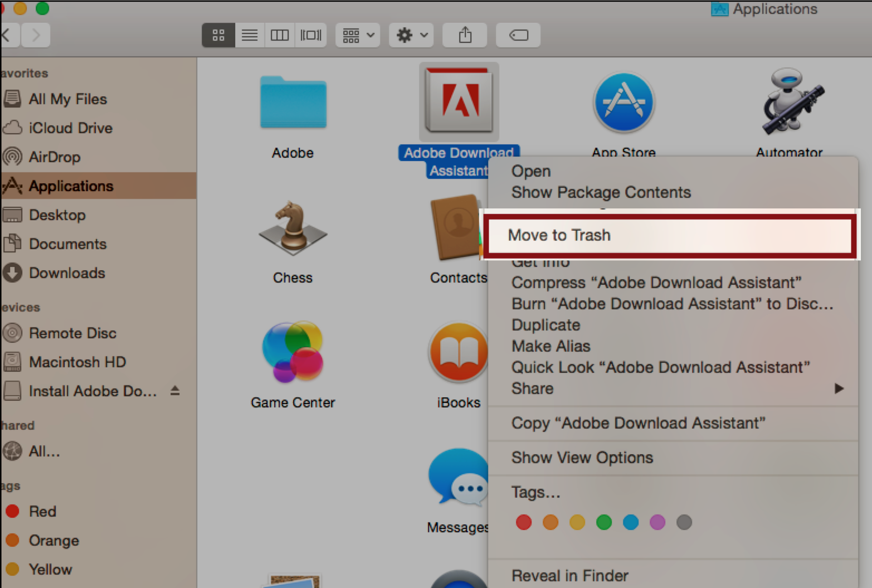Image resolution: width=872 pixels, height=588 pixels.
Task: Pick the green tag color dot
Action: [604, 522]
